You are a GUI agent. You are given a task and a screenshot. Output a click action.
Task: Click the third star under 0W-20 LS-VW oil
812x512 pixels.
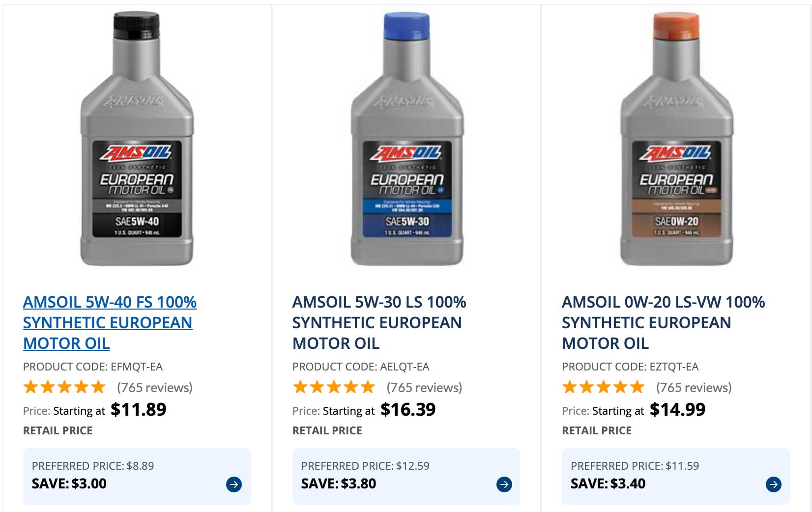604,387
